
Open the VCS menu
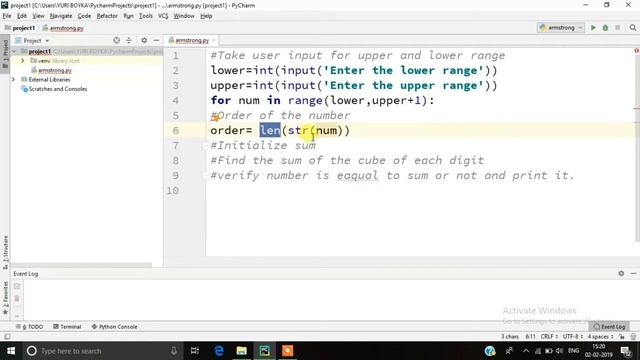tap(163, 16)
